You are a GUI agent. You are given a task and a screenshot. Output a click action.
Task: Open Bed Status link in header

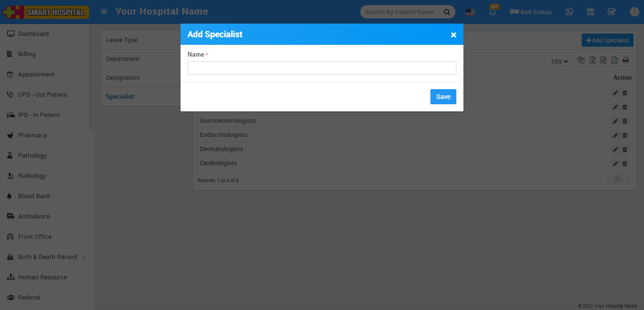(531, 12)
